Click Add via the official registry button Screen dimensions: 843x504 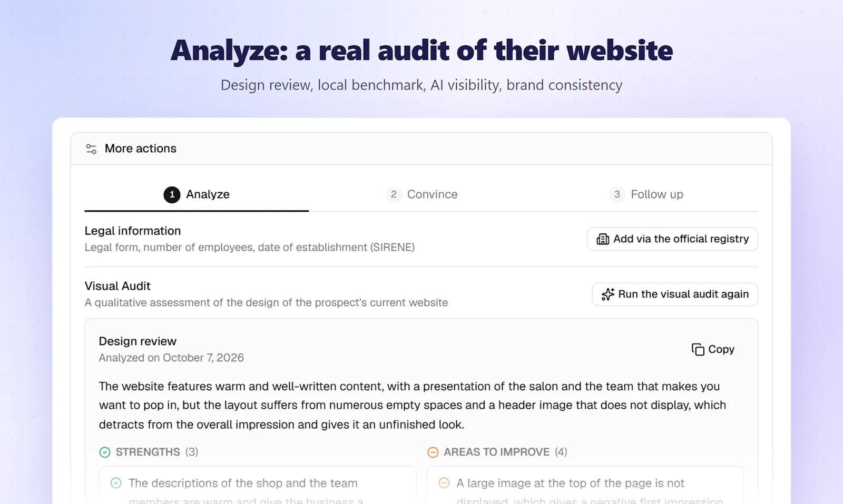click(673, 239)
